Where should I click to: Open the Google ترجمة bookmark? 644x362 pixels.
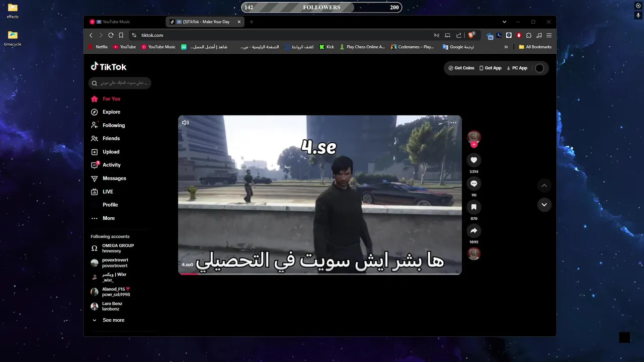click(458, 47)
